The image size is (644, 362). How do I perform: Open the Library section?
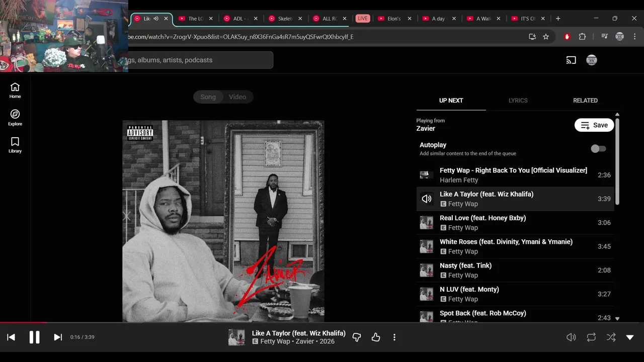(15, 145)
